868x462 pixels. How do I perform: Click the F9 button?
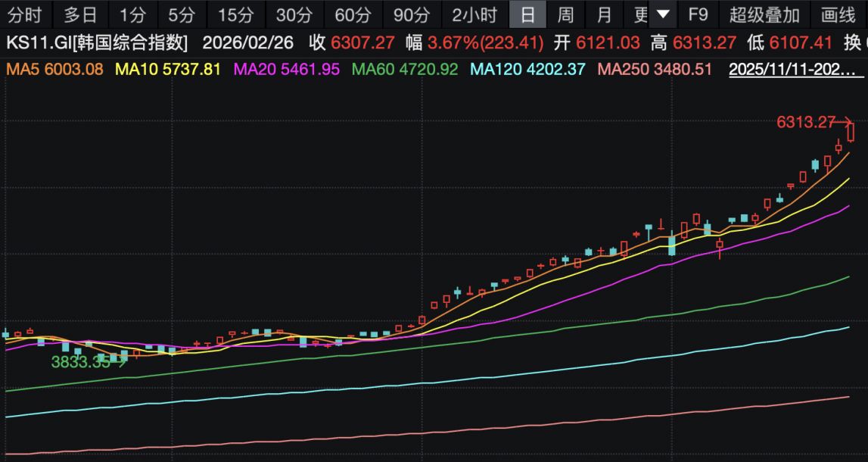click(x=698, y=14)
